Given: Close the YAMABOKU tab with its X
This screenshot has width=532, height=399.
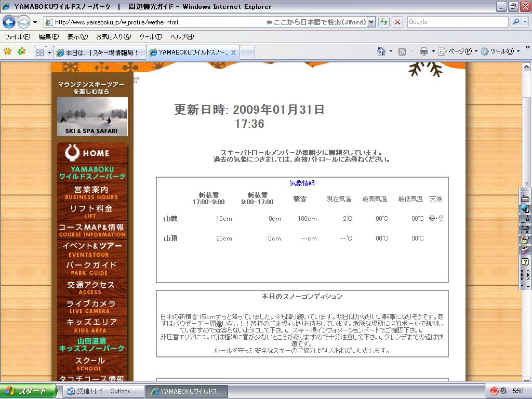Looking at the screenshot, I should (x=233, y=52).
